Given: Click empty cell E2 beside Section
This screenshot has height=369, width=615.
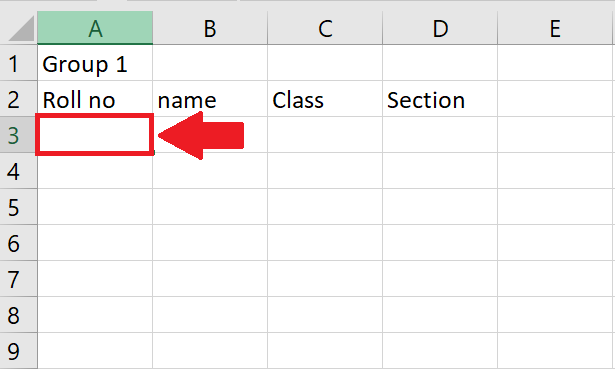Looking at the screenshot, I should tap(555, 99).
